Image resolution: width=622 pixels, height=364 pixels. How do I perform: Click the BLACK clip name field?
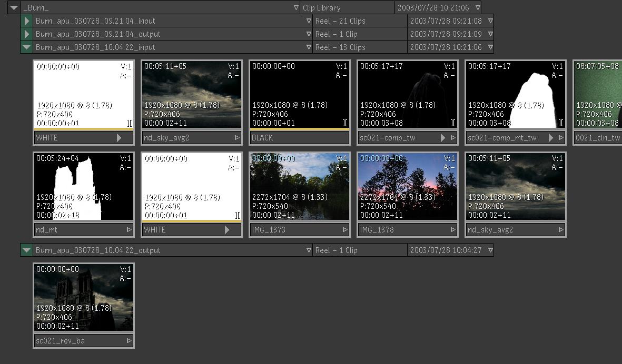300,138
